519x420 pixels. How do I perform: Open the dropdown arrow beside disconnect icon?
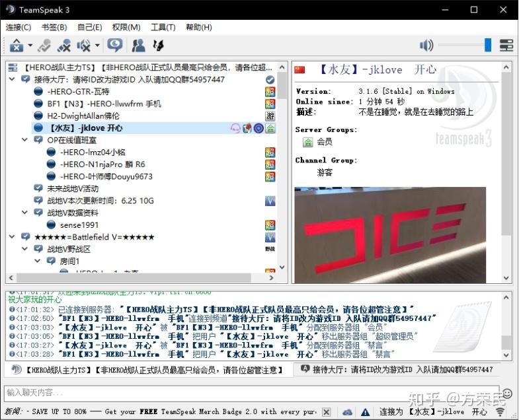click(30, 46)
